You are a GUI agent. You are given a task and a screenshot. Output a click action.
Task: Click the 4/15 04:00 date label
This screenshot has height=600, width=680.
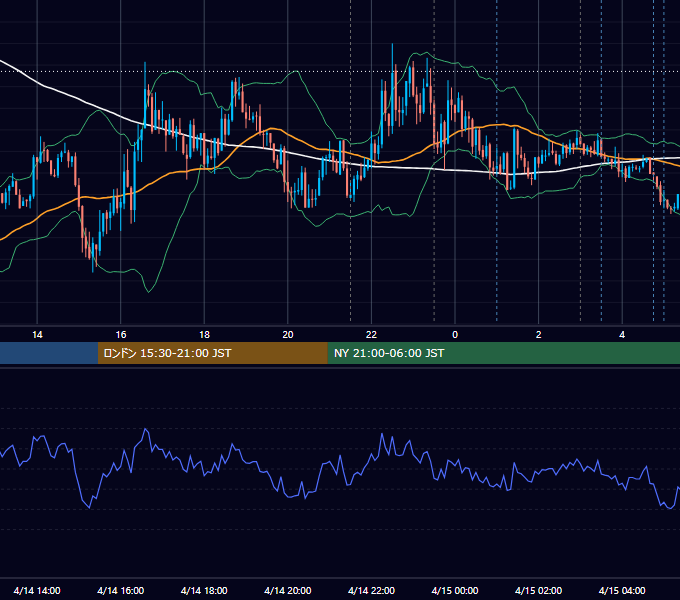tap(622, 590)
